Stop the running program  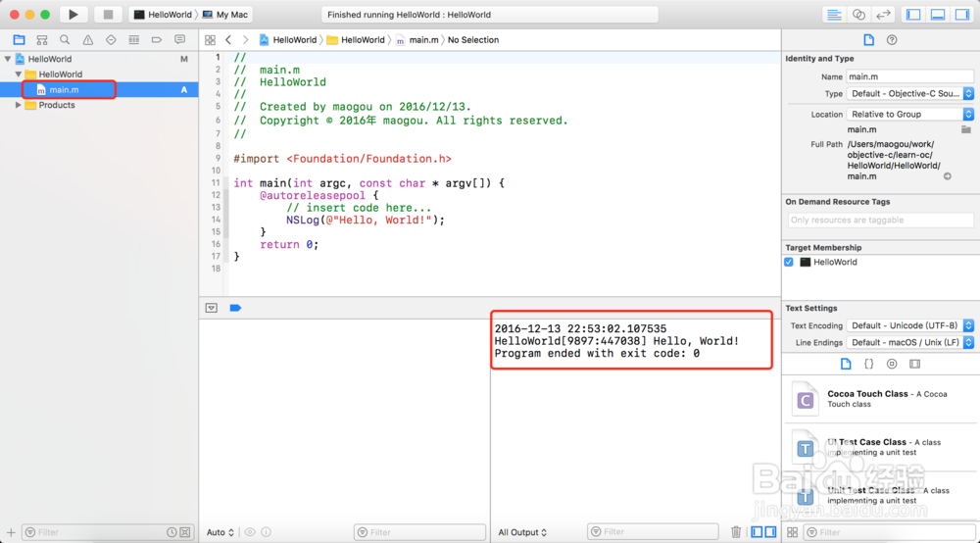(108, 15)
